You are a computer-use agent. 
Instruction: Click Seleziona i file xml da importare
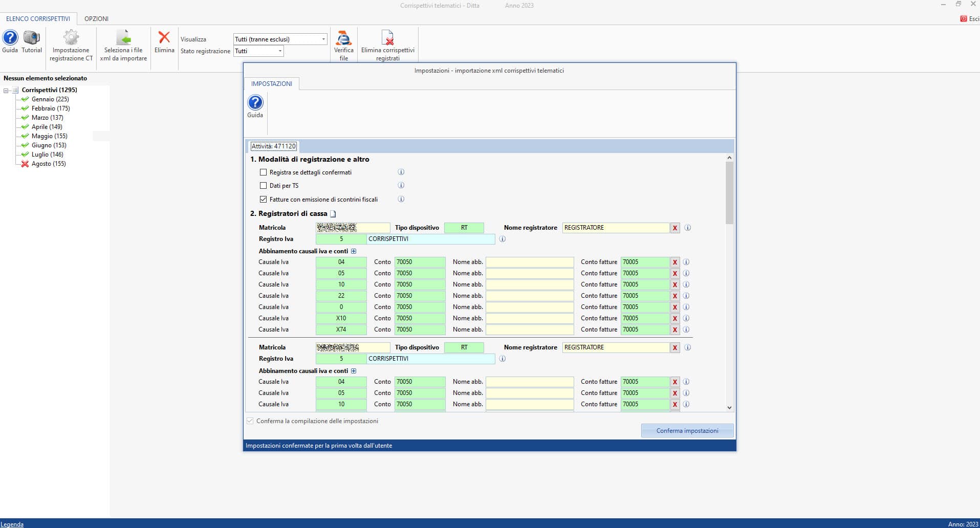(x=123, y=38)
